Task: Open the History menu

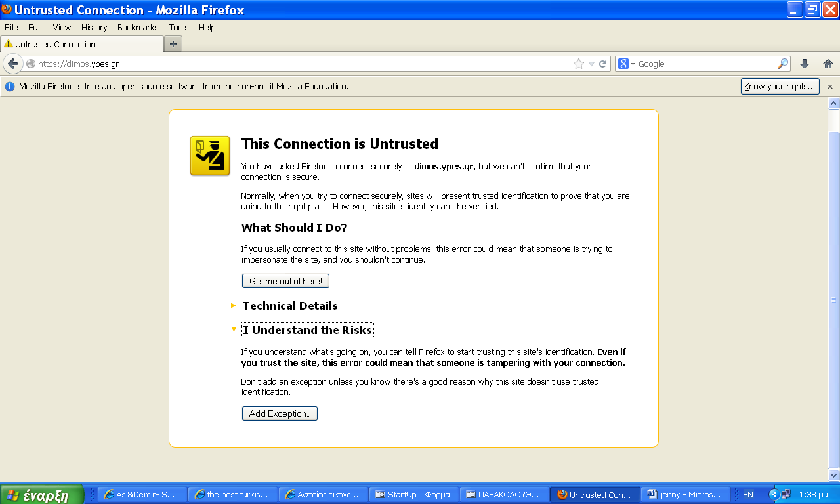Action: 94,28
